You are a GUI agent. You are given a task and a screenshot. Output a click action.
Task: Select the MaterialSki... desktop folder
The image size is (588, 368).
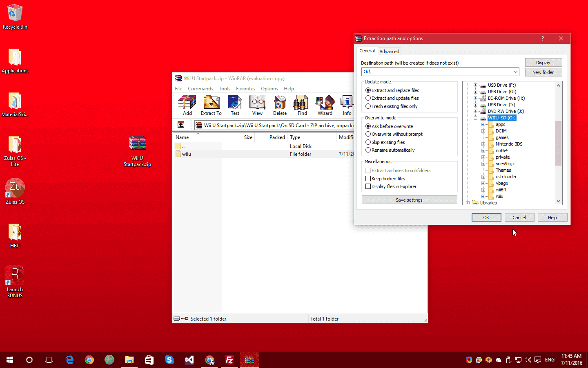coord(15,105)
